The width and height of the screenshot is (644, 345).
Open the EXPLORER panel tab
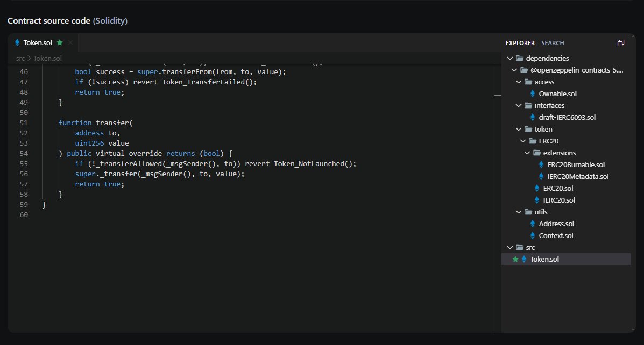(520, 43)
